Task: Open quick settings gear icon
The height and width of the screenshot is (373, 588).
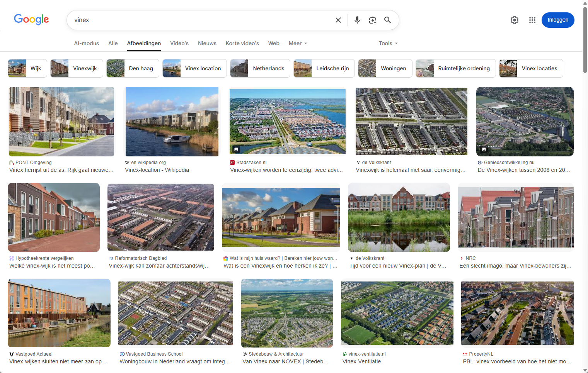Action: coord(514,20)
